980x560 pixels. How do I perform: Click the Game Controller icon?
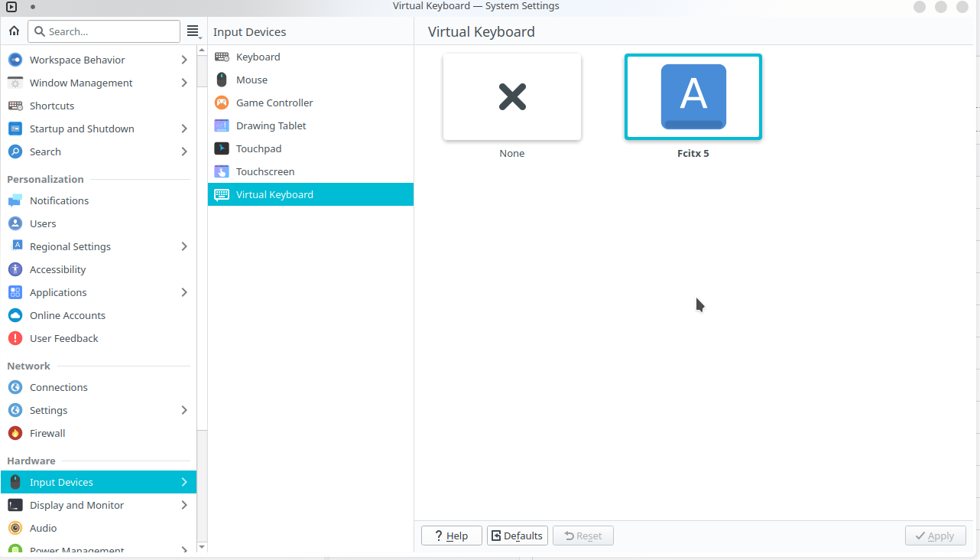(x=222, y=103)
